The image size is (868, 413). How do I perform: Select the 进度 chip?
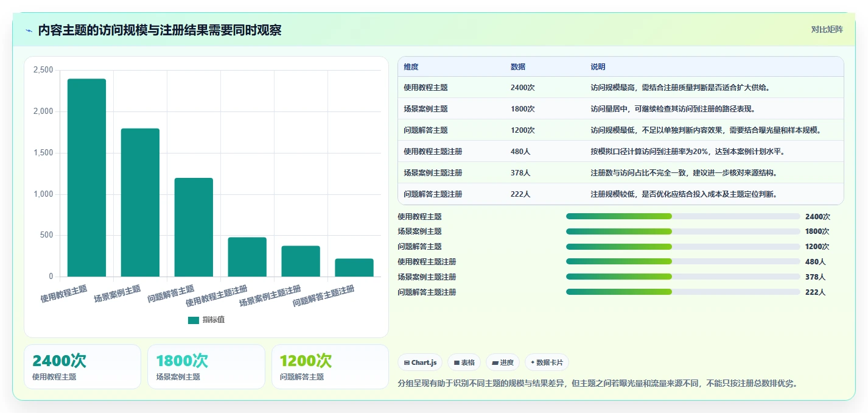click(x=503, y=362)
